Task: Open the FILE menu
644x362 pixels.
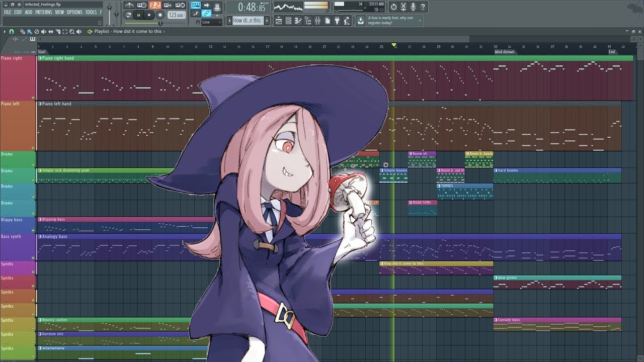Action: 8,12
